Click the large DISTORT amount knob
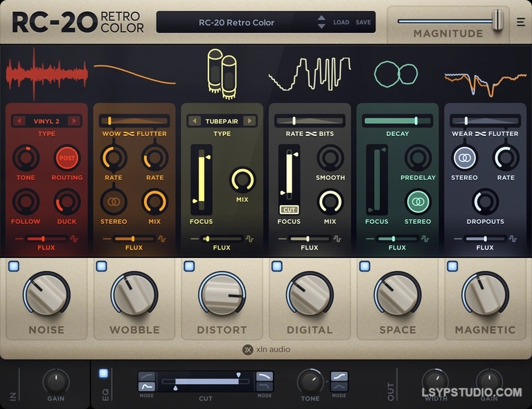This screenshot has height=409, width=532. (222, 294)
